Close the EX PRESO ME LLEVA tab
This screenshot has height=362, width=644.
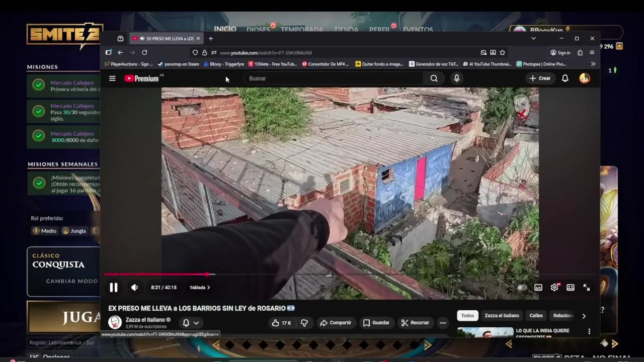click(x=198, y=38)
